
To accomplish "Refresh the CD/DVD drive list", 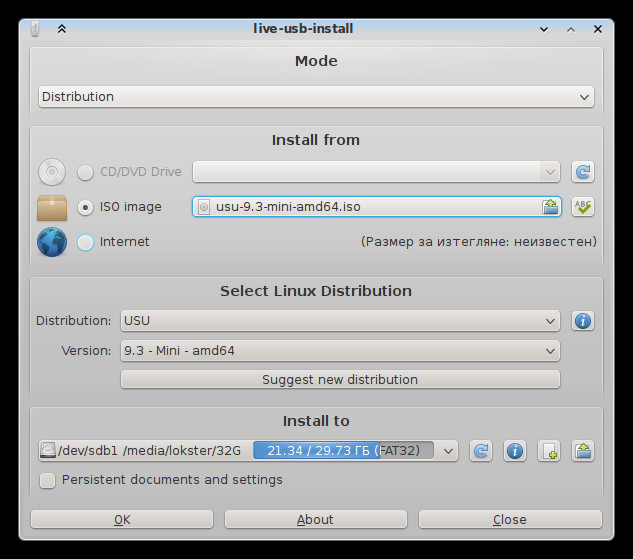I will [x=583, y=172].
